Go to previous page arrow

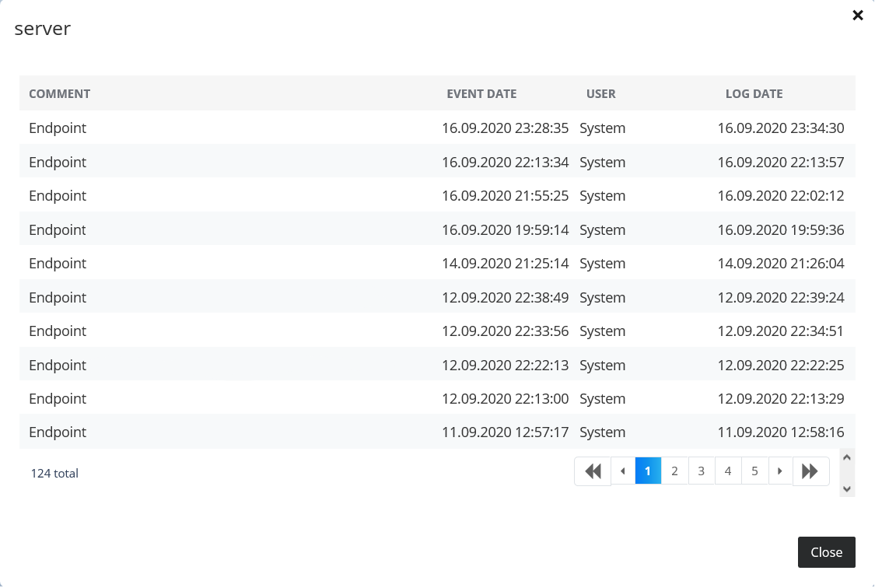(x=623, y=471)
